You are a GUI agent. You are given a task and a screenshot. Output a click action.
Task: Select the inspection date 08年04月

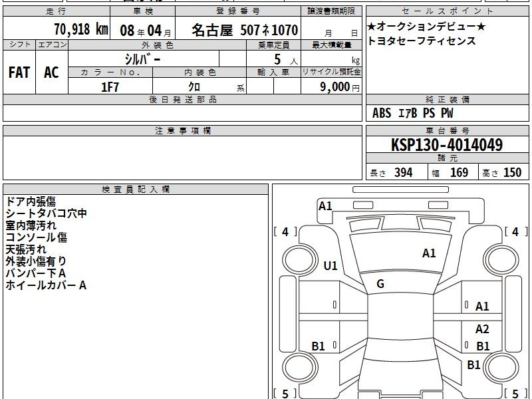click(x=146, y=31)
